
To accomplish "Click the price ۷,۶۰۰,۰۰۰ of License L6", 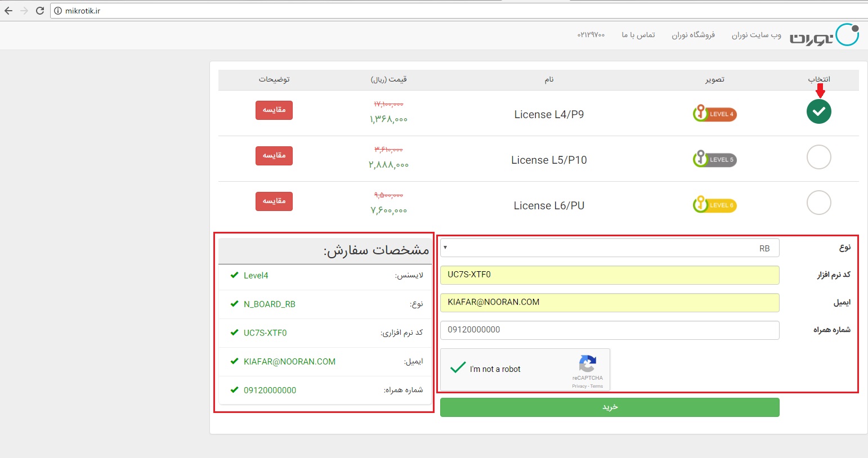I will pos(388,210).
